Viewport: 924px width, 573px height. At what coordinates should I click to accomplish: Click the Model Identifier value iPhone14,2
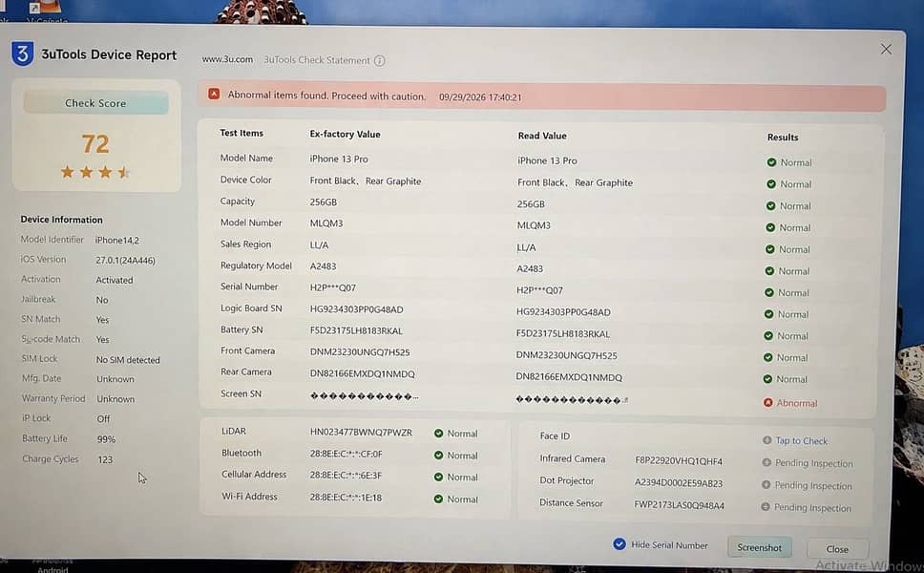tap(117, 240)
